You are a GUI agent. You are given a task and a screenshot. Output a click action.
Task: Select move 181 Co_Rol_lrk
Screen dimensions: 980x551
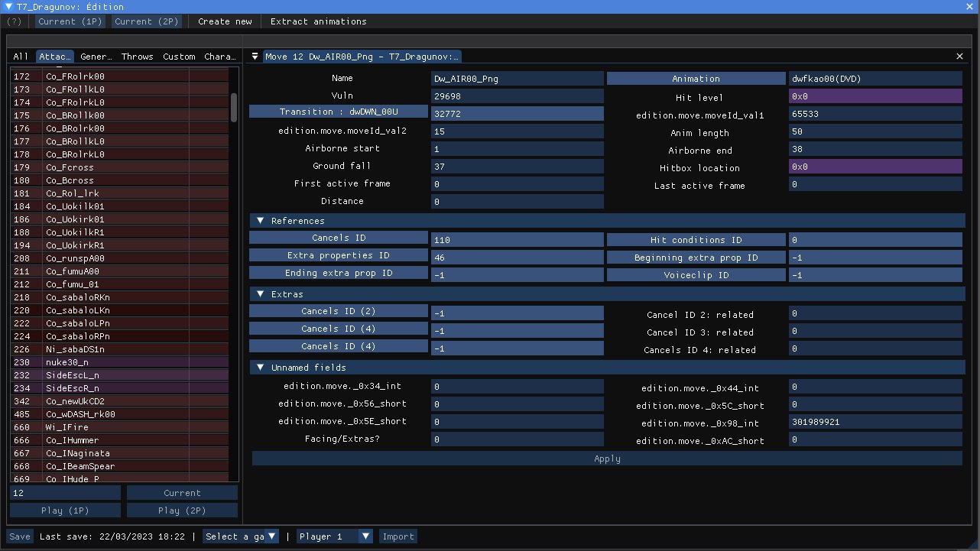[x=119, y=193]
